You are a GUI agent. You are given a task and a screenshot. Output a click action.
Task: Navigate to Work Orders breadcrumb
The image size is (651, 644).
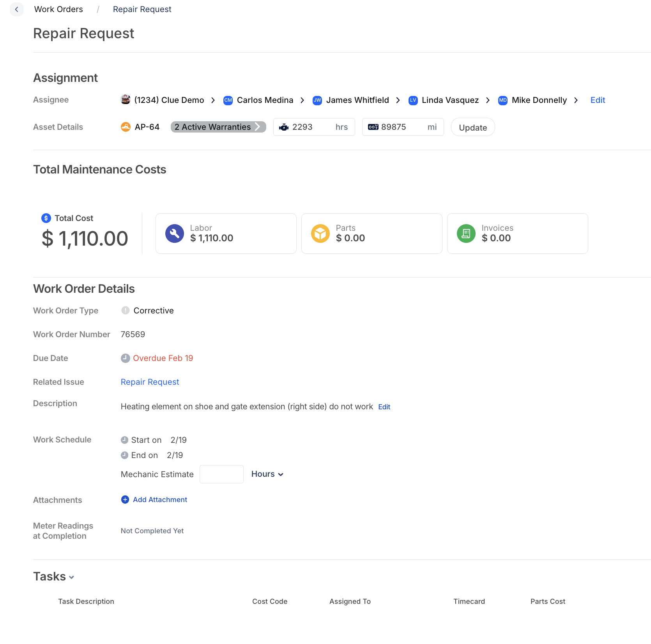[x=58, y=9]
